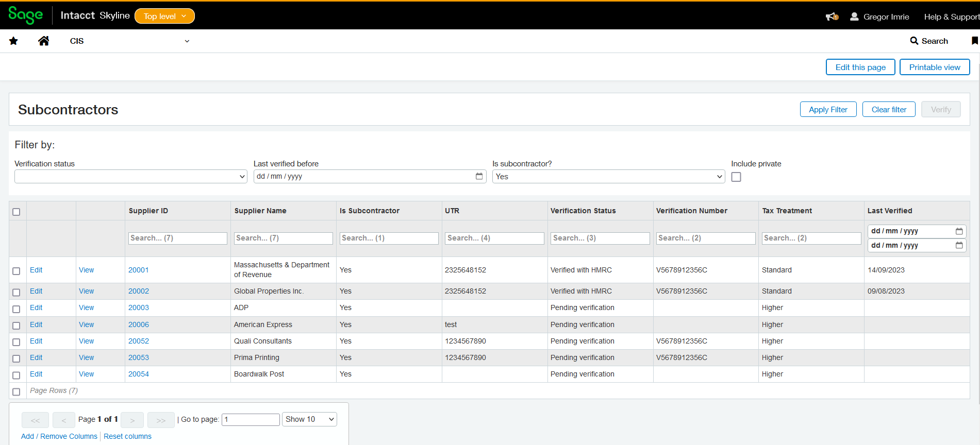The height and width of the screenshot is (445, 980).
Task: Click the Search magnifier icon
Action: click(914, 41)
